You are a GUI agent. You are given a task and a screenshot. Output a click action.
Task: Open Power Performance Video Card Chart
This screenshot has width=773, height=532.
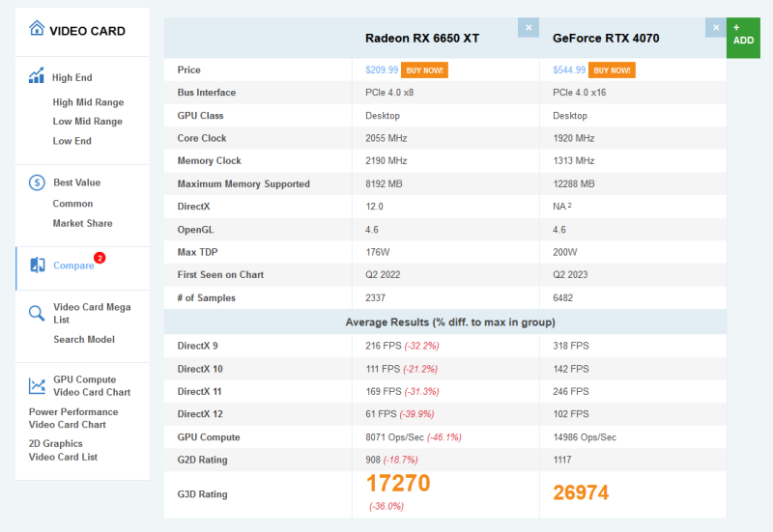point(73,418)
